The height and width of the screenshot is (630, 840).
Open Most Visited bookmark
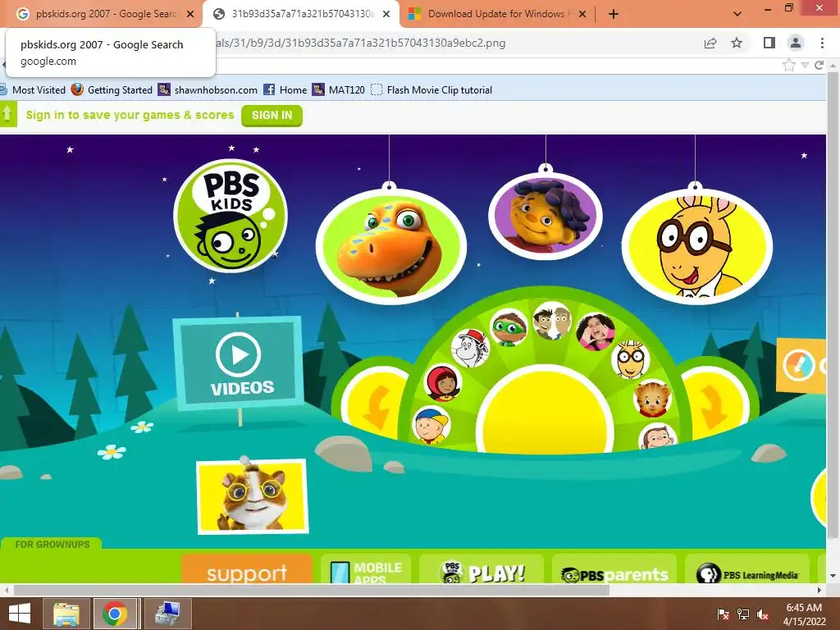pos(33,90)
